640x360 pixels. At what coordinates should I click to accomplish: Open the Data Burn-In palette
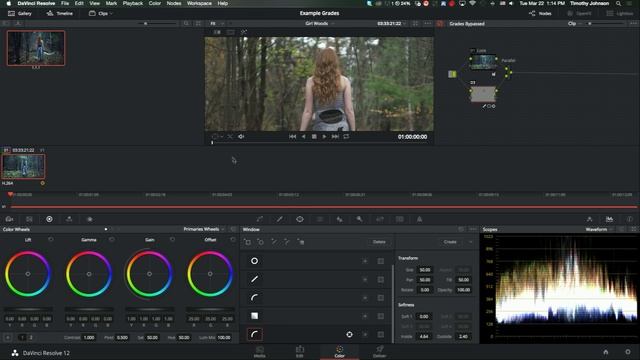tap(419, 220)
